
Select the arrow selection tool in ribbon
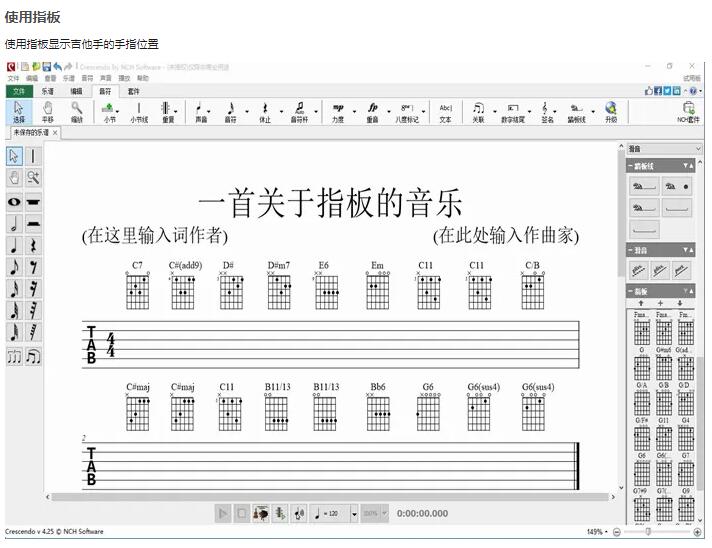coord(18,111)
